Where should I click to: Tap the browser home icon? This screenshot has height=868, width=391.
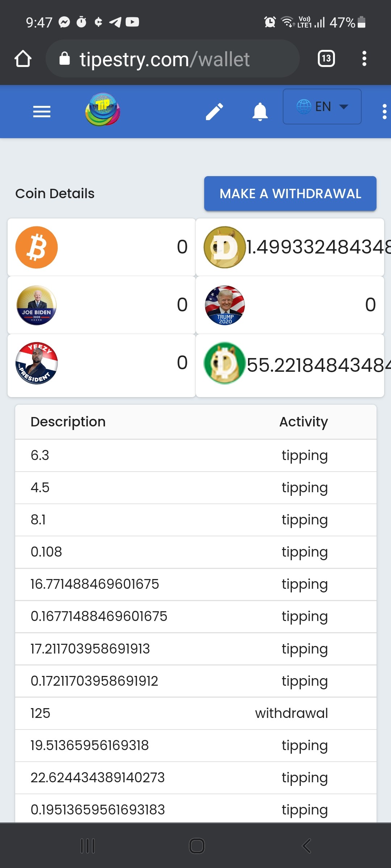pos(23,59)
